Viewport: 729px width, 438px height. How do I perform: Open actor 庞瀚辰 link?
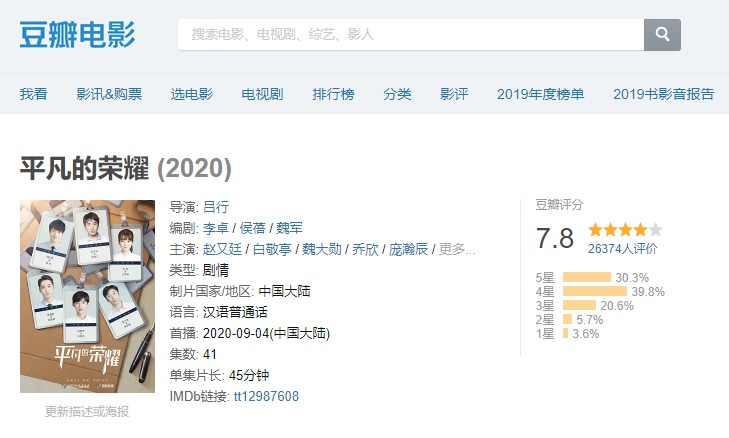pyautogui.click(x=408, y=249)
